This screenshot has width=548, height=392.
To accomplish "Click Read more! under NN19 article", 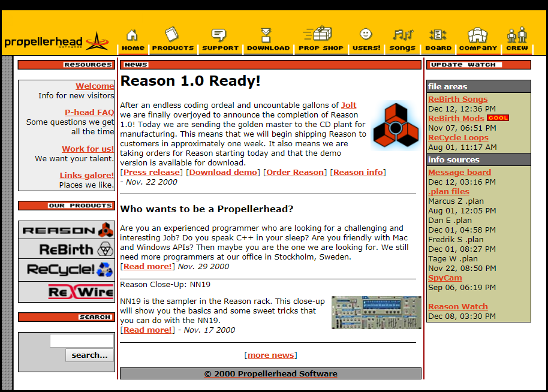I will coord(147,330).
